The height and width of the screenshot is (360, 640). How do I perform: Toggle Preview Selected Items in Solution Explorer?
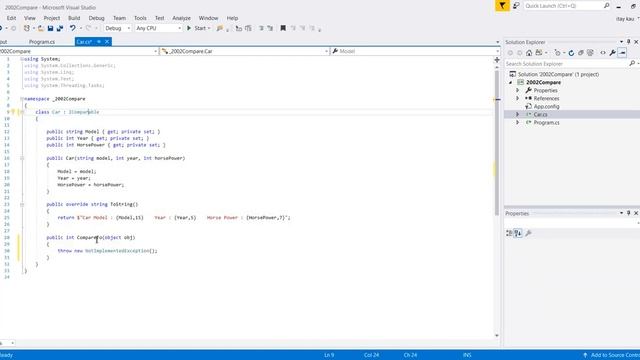click(x=622, y=53)
